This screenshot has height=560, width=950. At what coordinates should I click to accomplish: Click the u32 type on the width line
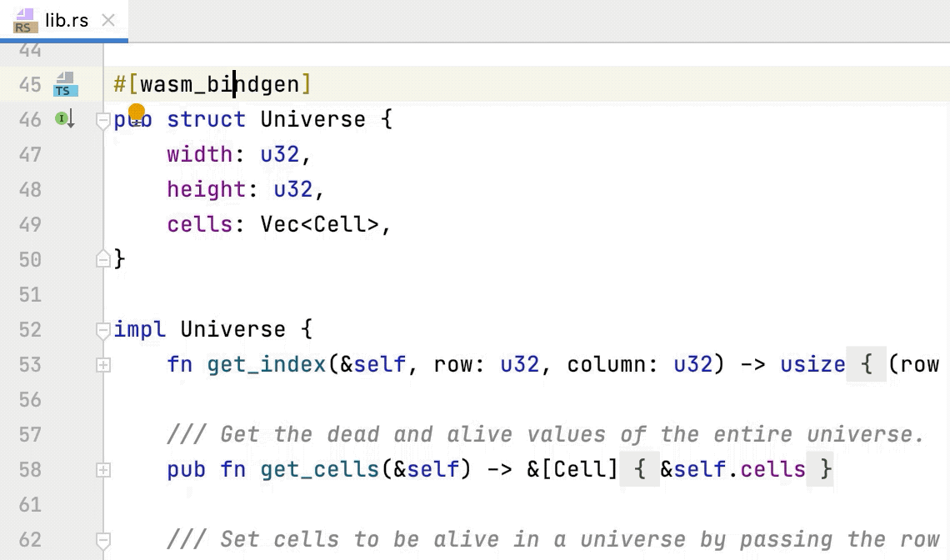280,154
